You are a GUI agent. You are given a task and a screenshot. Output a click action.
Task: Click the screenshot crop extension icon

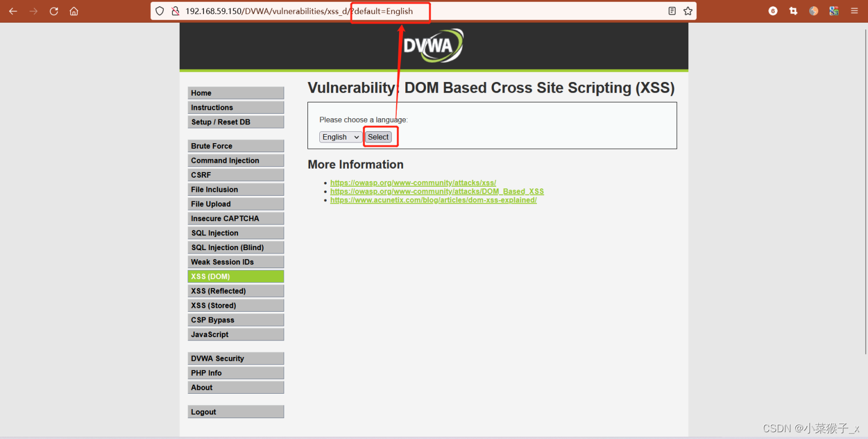pyautogui.click(x=793, y=11)
